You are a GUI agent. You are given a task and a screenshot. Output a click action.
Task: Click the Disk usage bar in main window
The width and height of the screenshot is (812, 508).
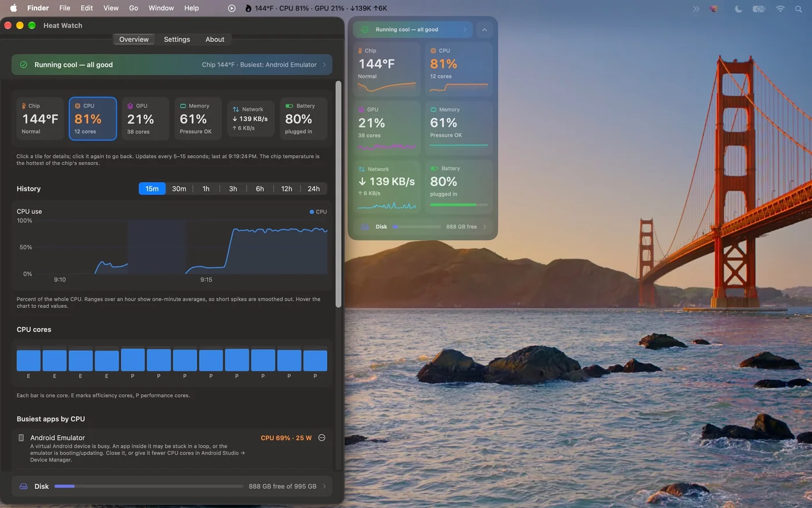(149, 487)
